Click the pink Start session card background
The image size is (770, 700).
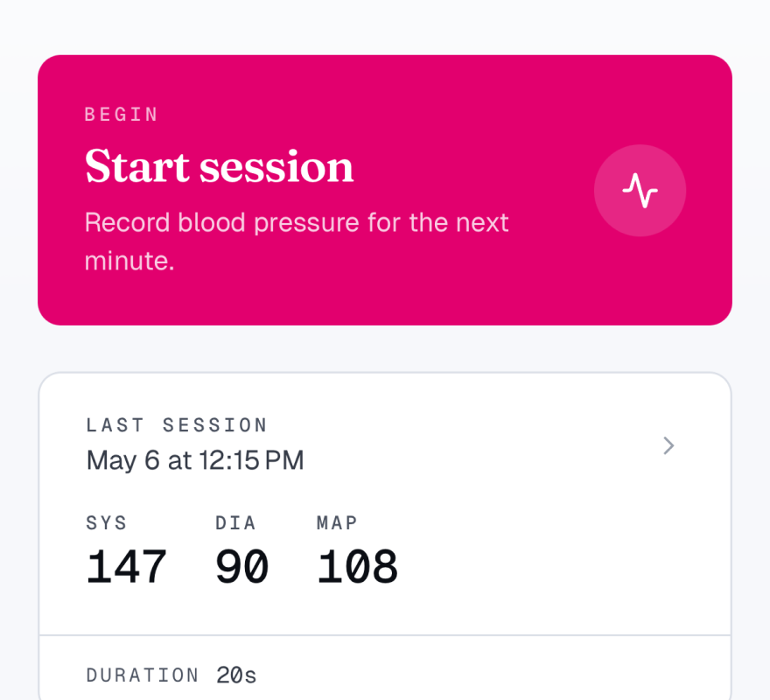[385, 190]
